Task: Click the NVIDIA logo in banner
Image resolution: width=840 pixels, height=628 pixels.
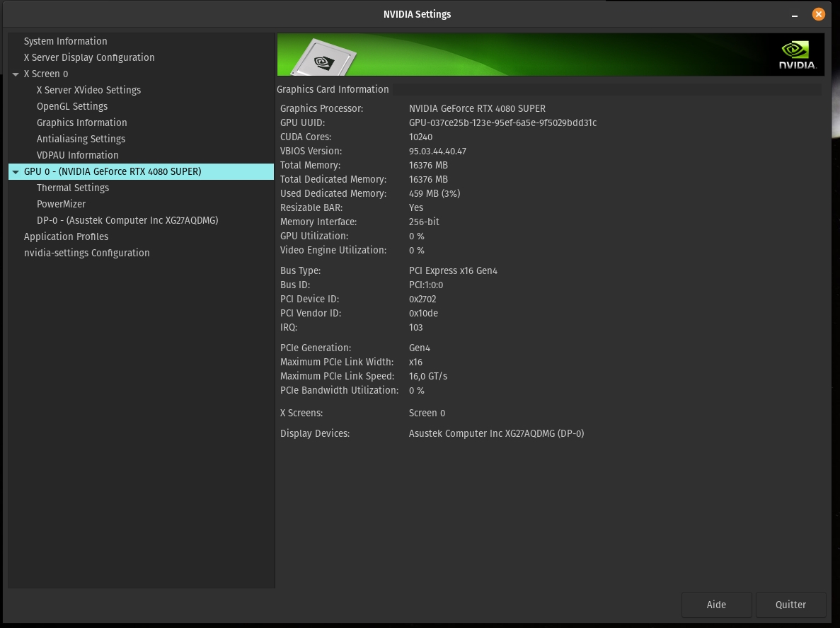Action: point(797,55)
